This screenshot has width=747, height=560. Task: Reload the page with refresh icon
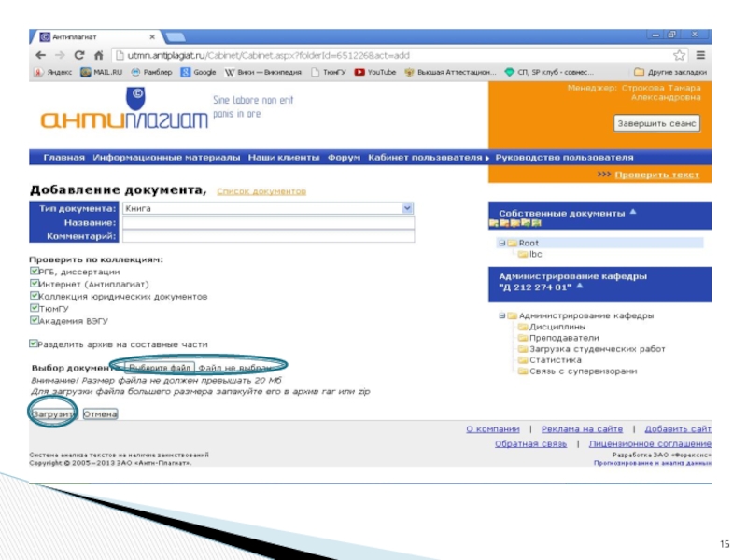click(x=79, y=55)
